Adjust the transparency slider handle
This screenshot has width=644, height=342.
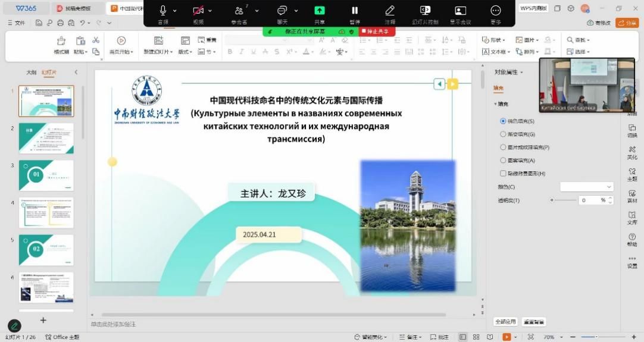click(x=552, y=200)
